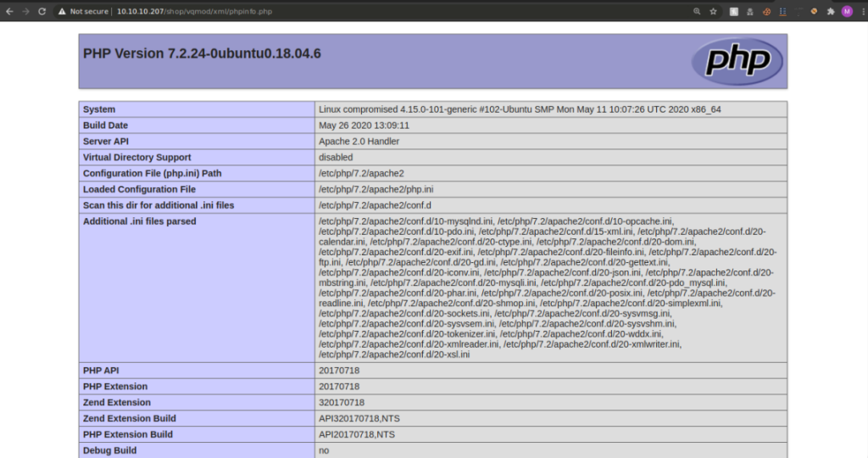The width and height of the screenshot is (868, 458).
Task: Click the Debug Build label
Action: (109, 451)
